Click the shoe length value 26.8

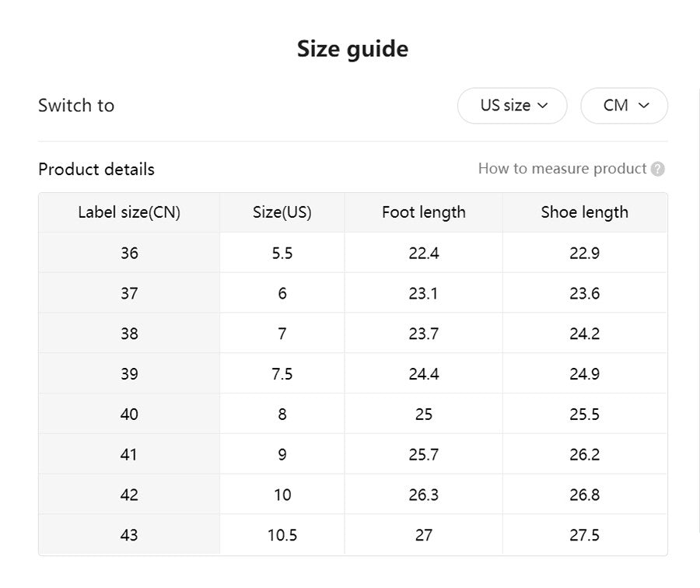(585, 495)
